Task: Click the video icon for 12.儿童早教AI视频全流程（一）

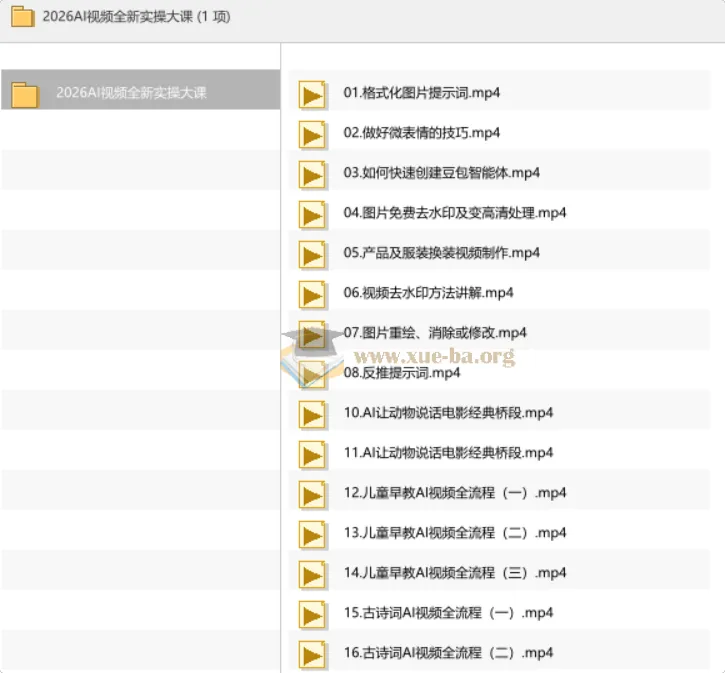Action: (x=312, y=495)
